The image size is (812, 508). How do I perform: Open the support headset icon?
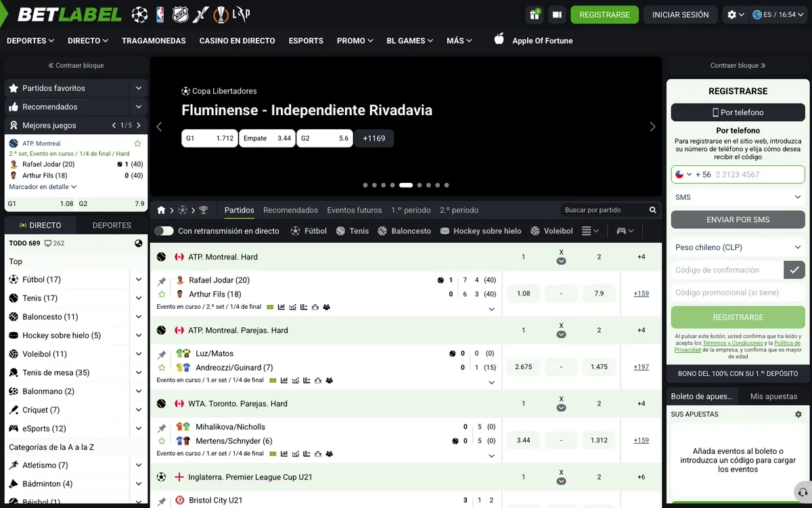click(803, 492)
